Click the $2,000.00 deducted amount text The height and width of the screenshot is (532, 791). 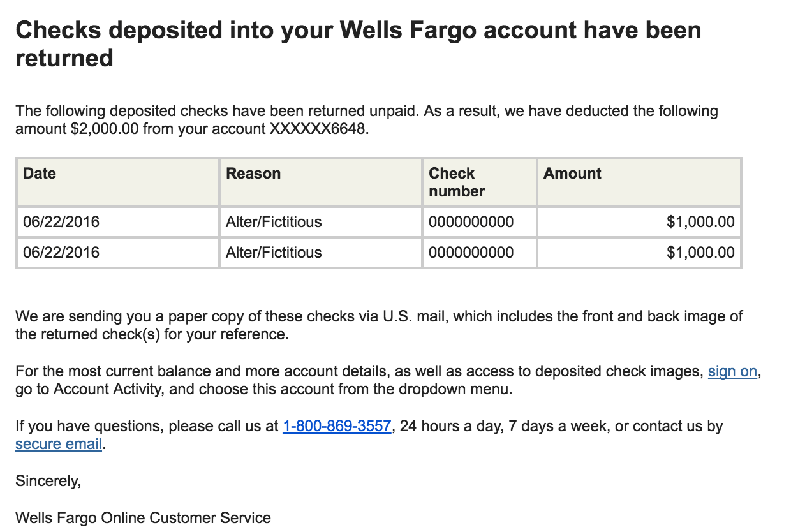(105, 129)
